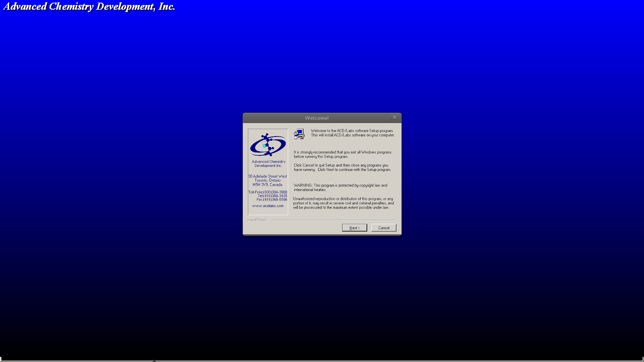Click the M5H 3V9, Canada postal line
This screenshot has height=362, width=644.
(x=267, y=185)
